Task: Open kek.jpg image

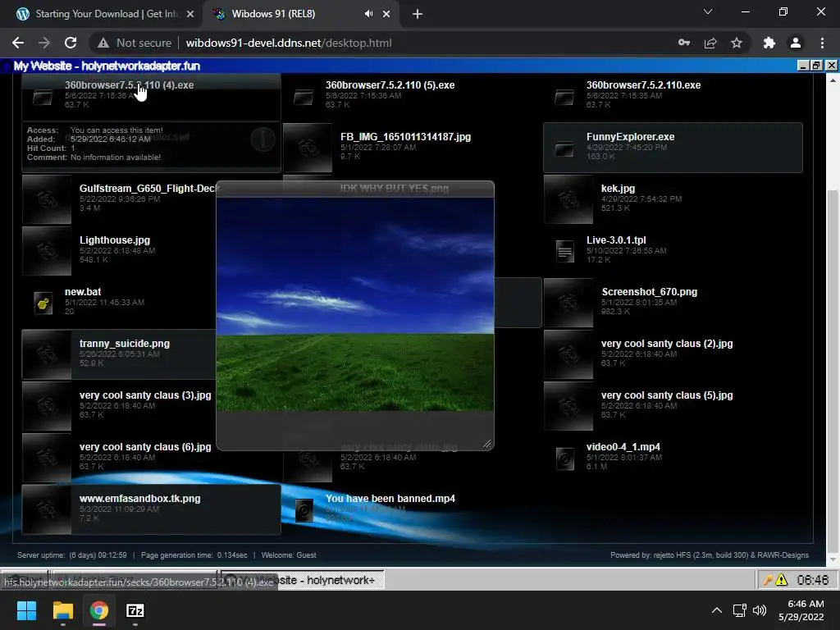Action: (618, 189)
